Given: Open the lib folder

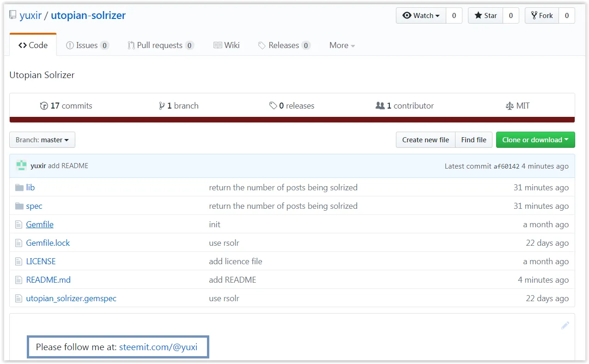Looking at the screenshot, I should coord(30,188).
